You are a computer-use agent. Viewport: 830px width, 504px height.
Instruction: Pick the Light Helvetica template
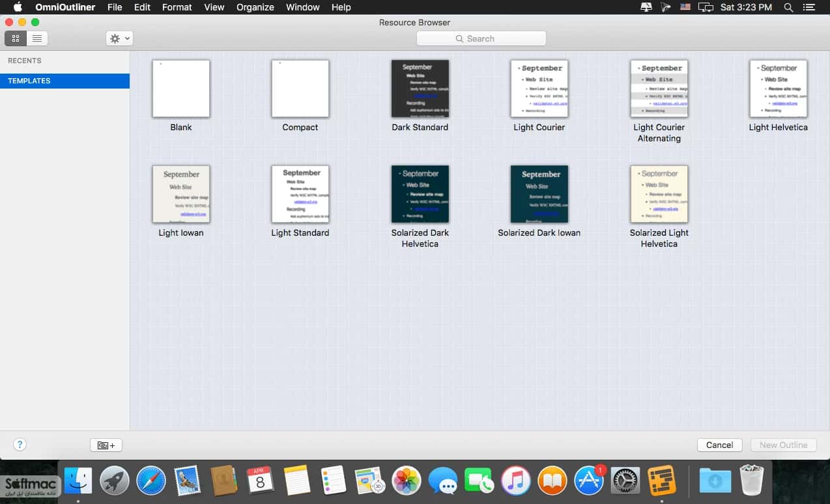(x=779, y=89)
